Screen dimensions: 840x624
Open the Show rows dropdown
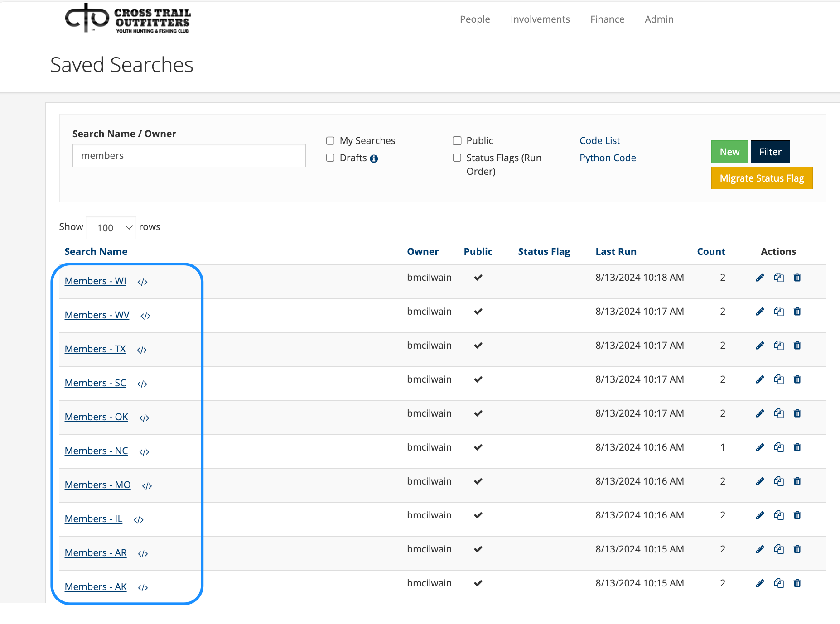111,227
